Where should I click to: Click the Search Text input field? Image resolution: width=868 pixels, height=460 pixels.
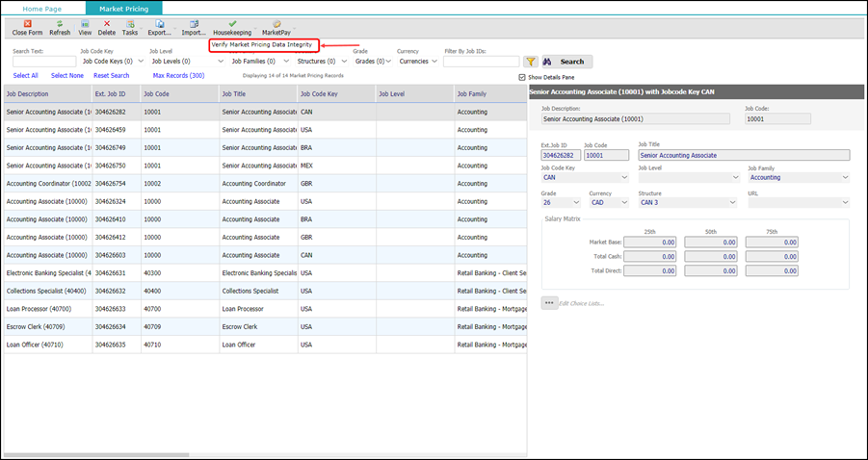44,62
